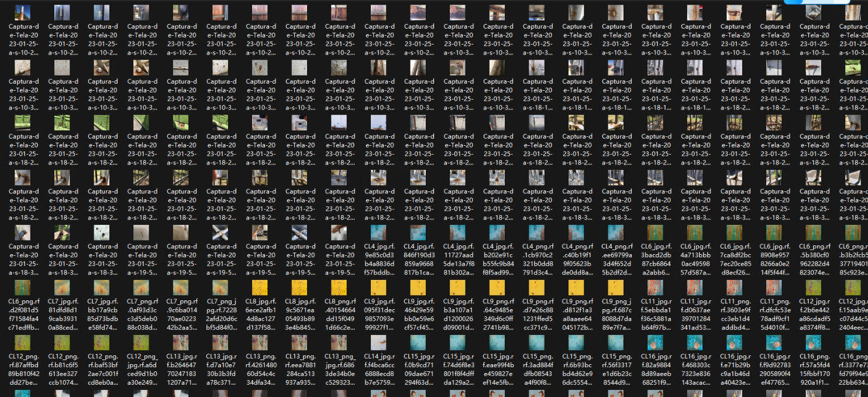The height and width of the screenshot is (397, 868).
Task: Select file CL4_jpg.rf.9e85c0d3 thumbnail
Action: [379, 232]
